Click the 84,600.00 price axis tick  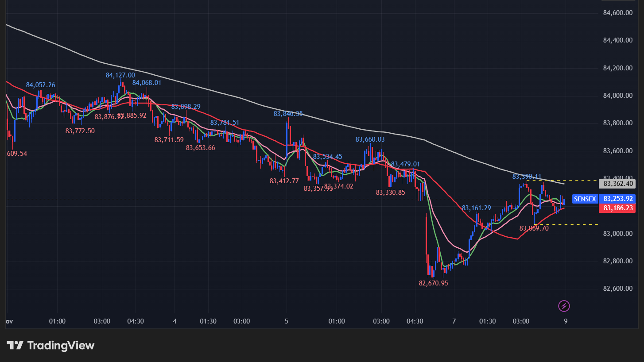click(x=617, y=13)
